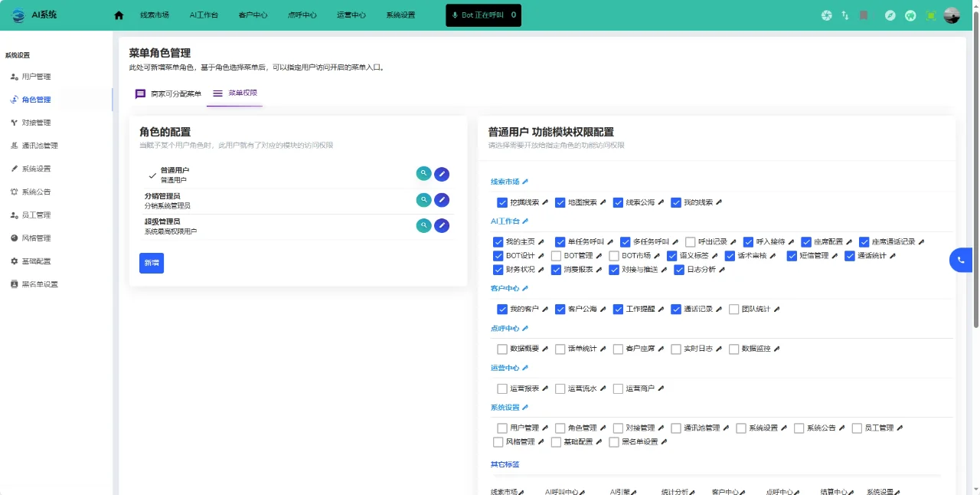980x495 pixels.
Task: Click the floating blue phone button
Action: coord(961,261)
